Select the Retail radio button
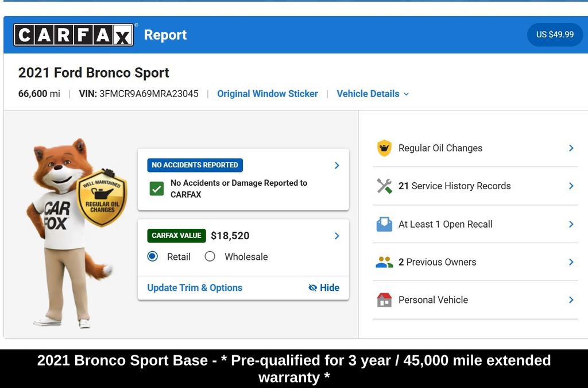This screenshot has height=388, width=588. coord(153,257)
